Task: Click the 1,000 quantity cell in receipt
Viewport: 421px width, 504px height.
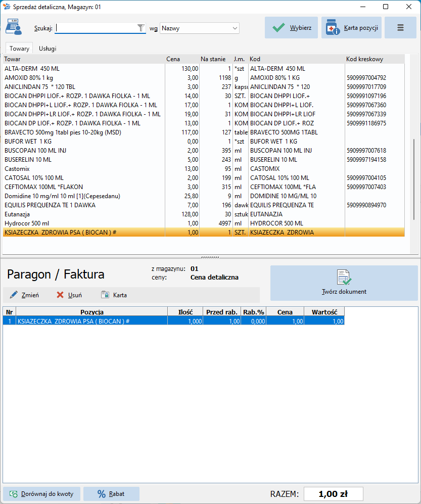Action: tap(185, 321)
